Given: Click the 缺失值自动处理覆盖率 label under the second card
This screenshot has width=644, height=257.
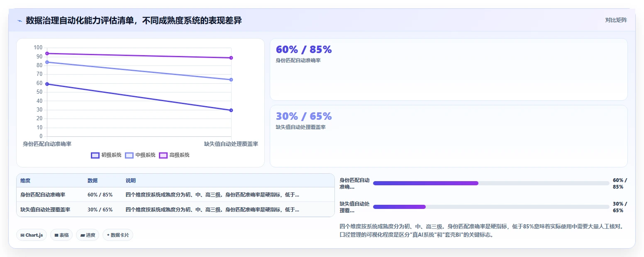Looking at the screenshot, I should [300, 127].
